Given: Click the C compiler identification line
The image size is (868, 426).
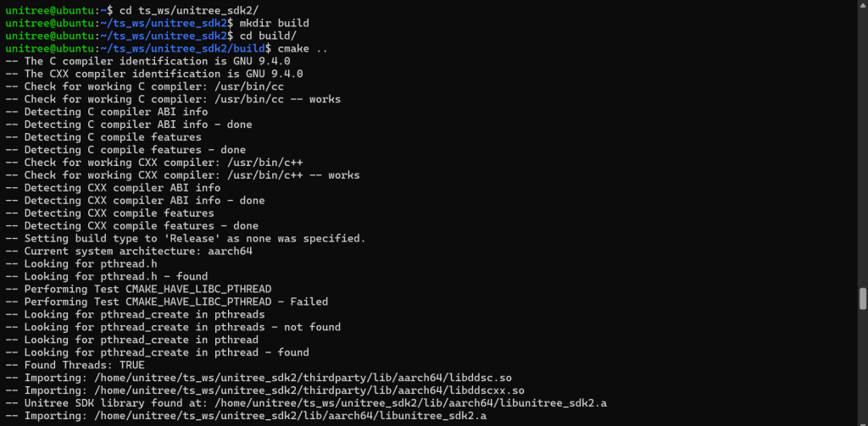Looking at the screenshot, I should pyautogui.click(x=157, y=61).
